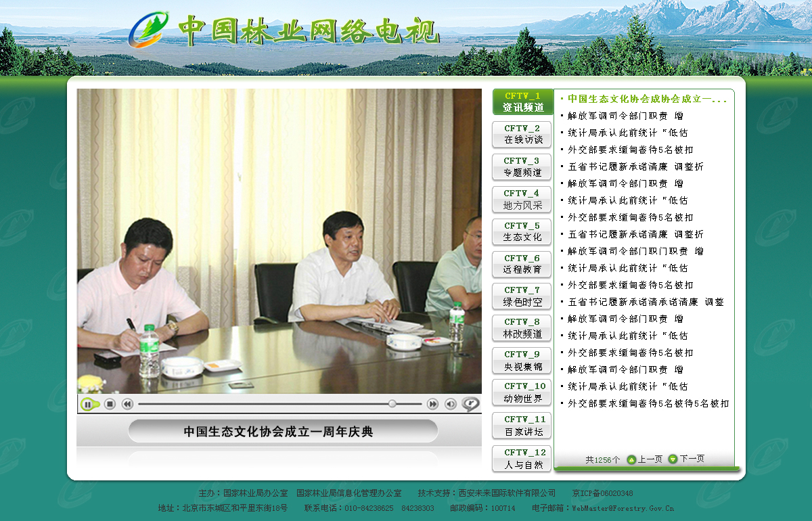
Task: Click the video seek slider handle
Action: coord(392,404)
